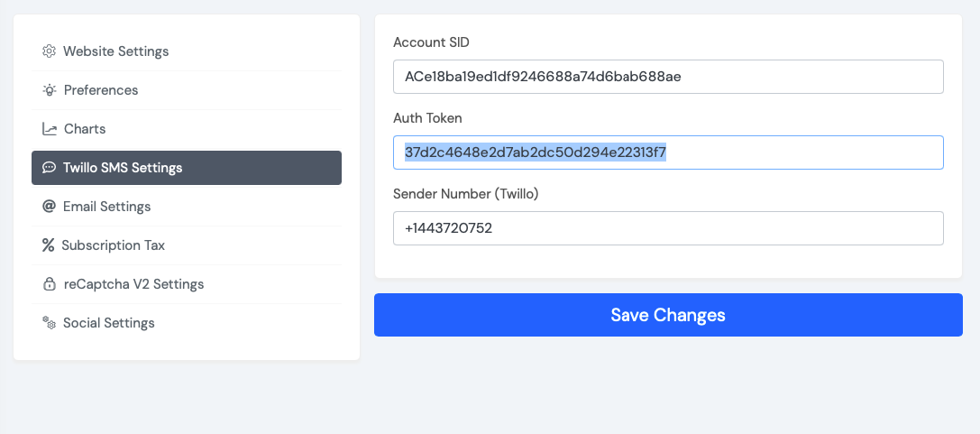The width and height of the screenshot is (980, 434).
Task: Open the Website Settings section
Action: coord(187,51)
